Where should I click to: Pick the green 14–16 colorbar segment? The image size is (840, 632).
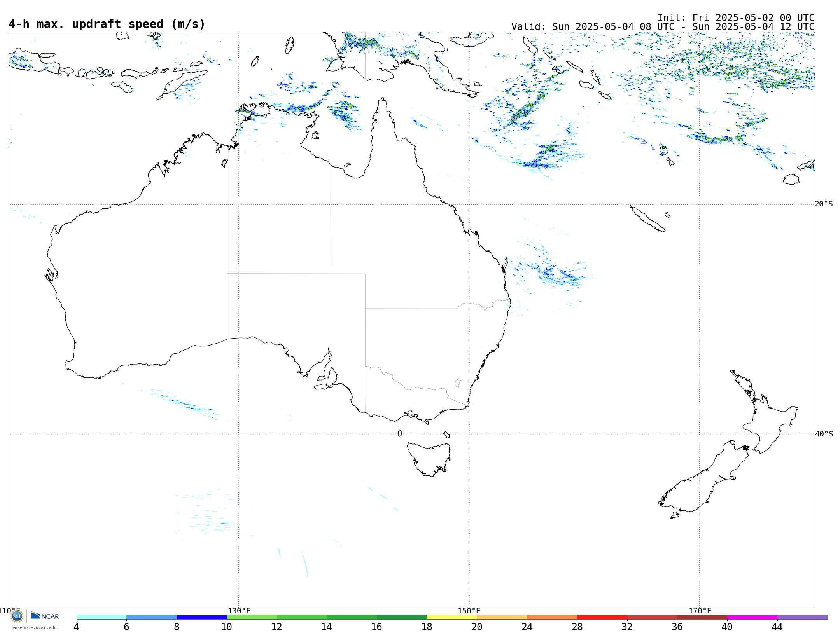(x=352, y=617)
